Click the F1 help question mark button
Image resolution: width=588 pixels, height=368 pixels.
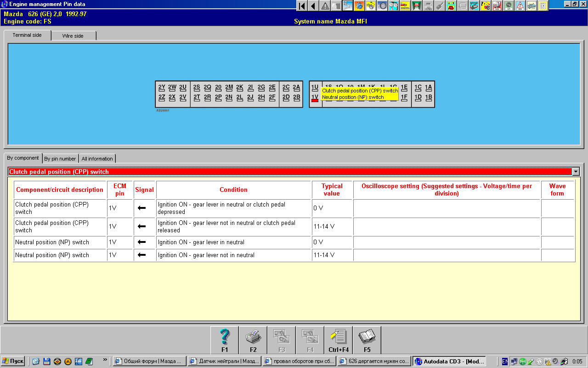click(x=224, y=340)
